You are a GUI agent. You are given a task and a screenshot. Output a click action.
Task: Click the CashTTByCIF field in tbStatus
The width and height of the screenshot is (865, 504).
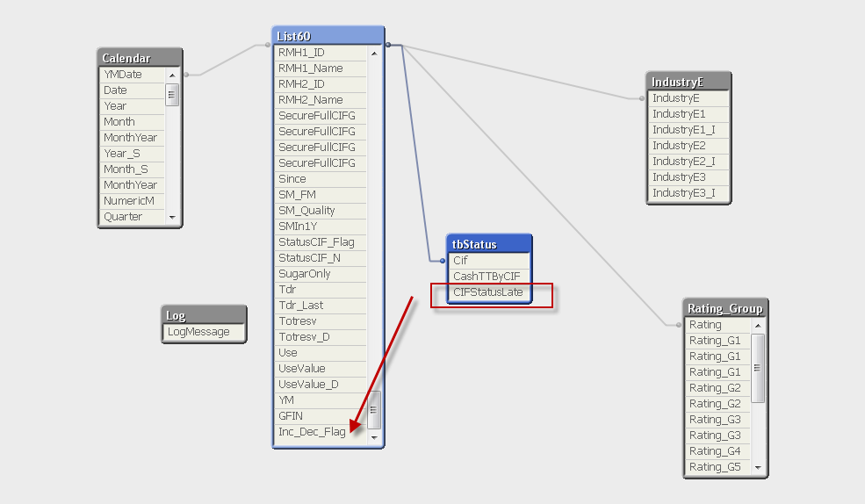[x=489, y=277]
